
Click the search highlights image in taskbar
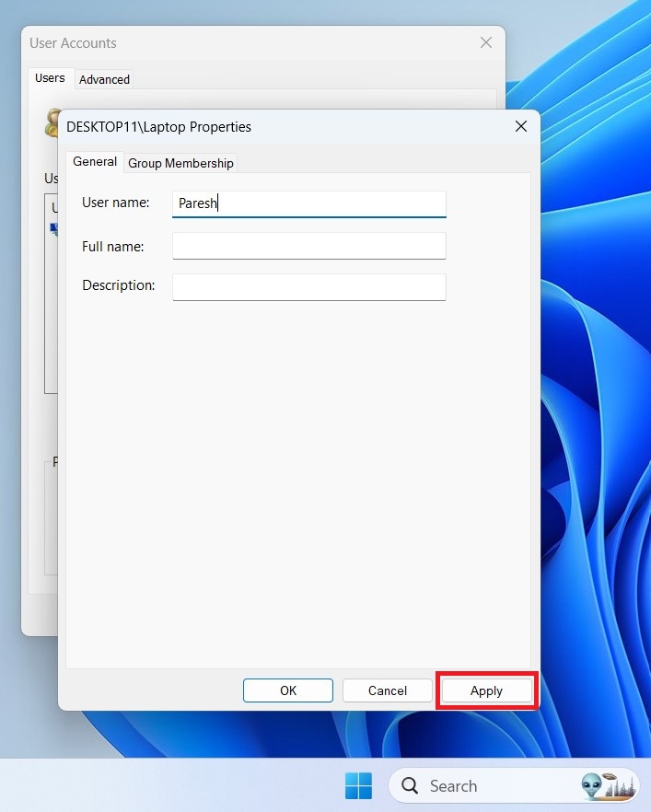[x=609, y=786]
